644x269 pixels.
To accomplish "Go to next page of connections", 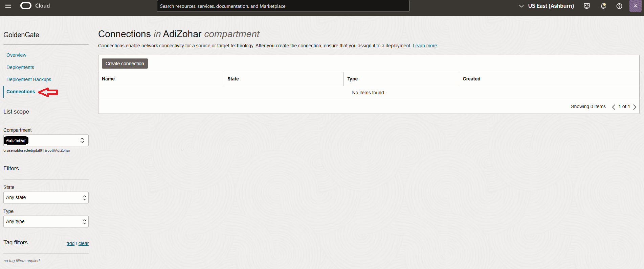I will coord(635,107).
